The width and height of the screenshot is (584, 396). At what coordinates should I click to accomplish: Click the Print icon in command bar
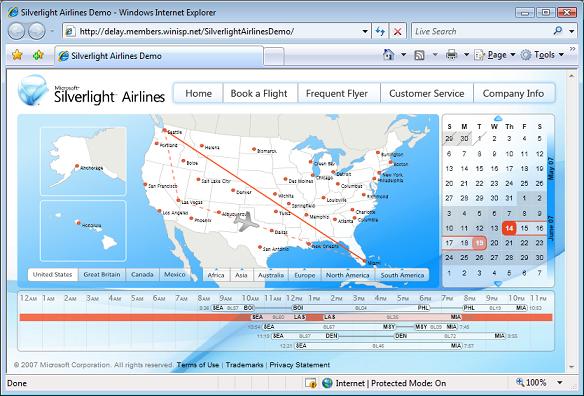(x=451, y=55)
